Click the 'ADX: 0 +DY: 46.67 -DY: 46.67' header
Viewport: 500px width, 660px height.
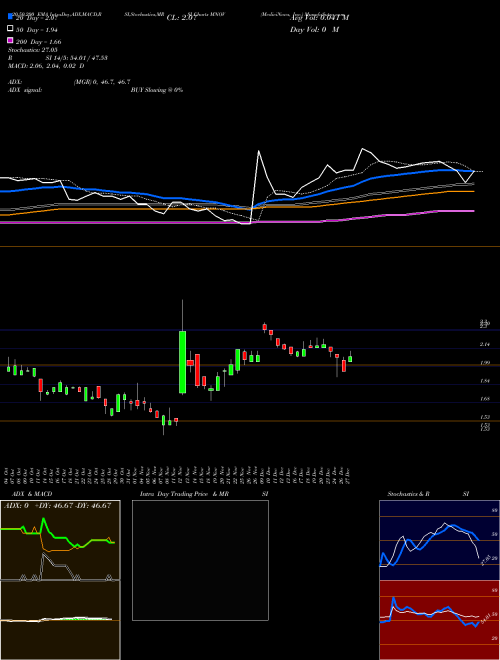pos(57,506)
